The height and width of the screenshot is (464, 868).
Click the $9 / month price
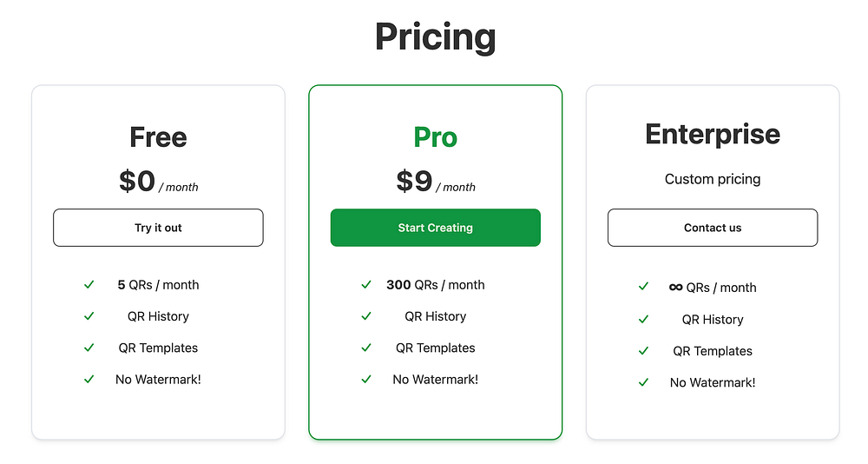tap(435, 182)
